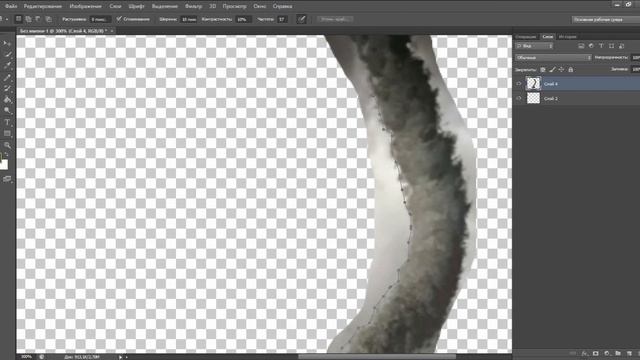Click the New selection mode icon
This screenshot has width=640, height=360.
(18, 19)
